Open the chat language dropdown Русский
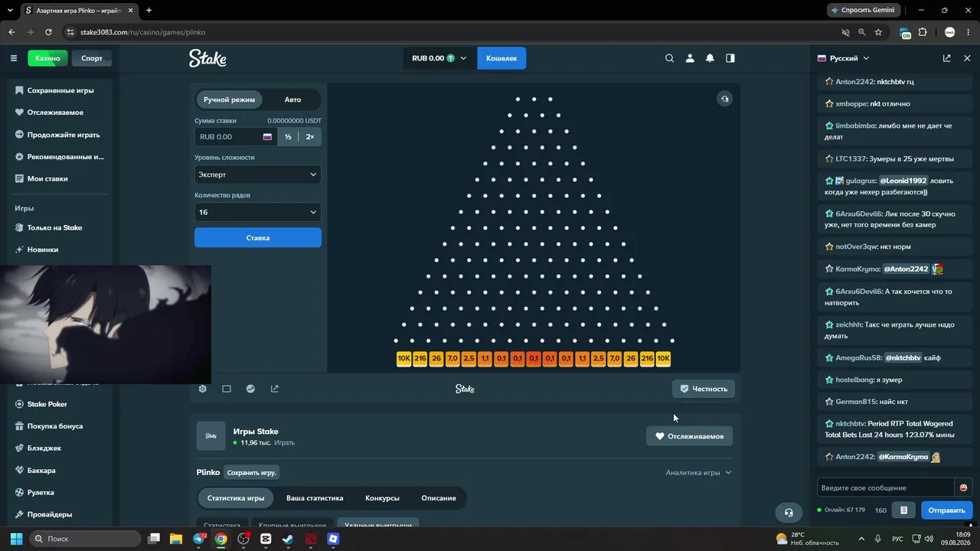This screenshot has height=551, width=980. (844, 58)
